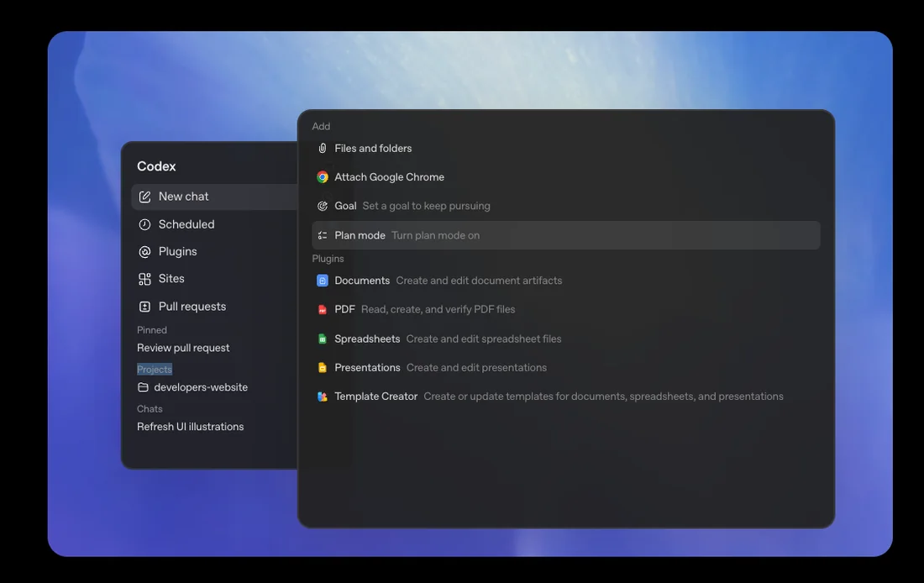Click the developers-website folder icon
The image size is (924, 583).
click(143, 387)
